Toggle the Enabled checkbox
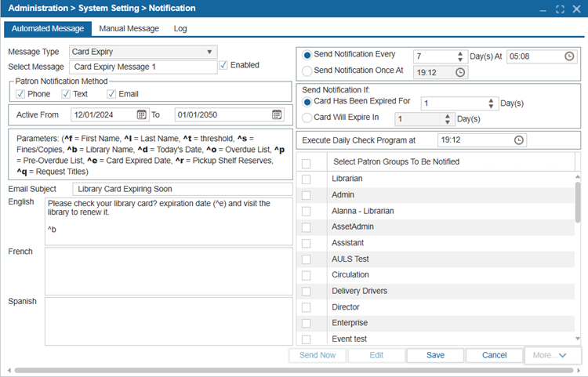The image size is (588, 377). pyautogui.click(x=223, y=65)
